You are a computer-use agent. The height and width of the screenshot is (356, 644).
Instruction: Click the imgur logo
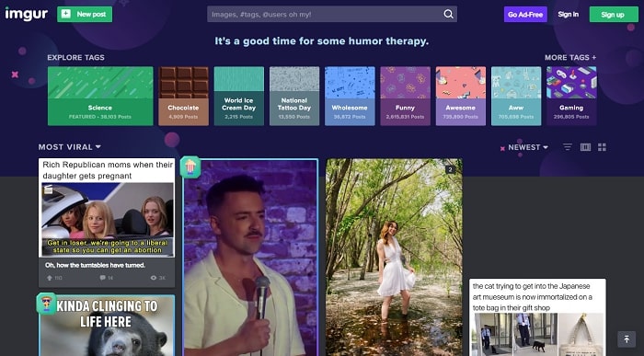[x=27, y=14]
